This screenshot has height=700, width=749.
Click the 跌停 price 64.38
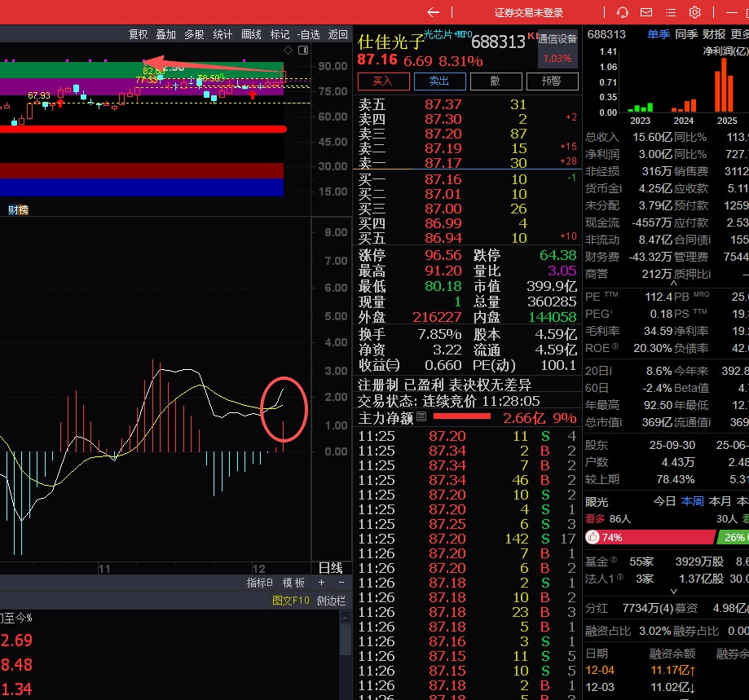(x=558, y=255)
